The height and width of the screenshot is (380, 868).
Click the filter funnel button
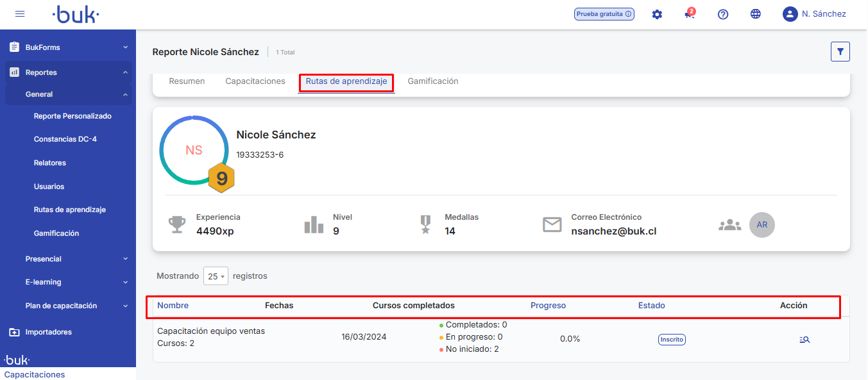840,52
